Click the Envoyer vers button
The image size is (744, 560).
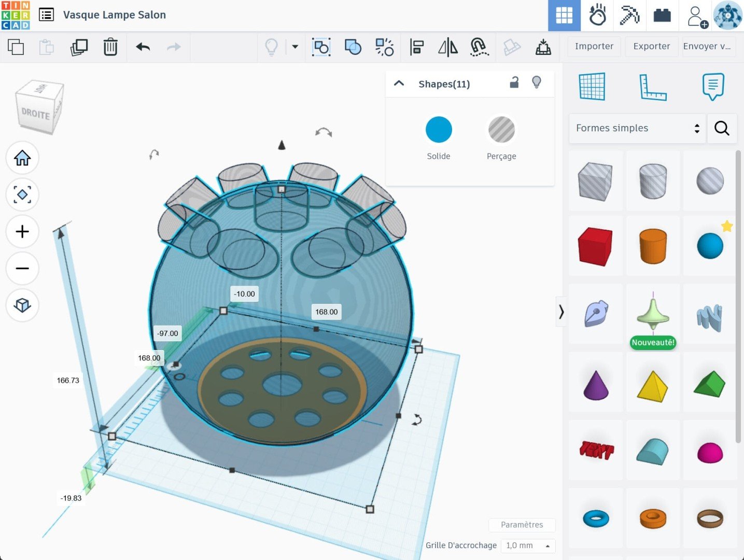(x=707, y=46)
